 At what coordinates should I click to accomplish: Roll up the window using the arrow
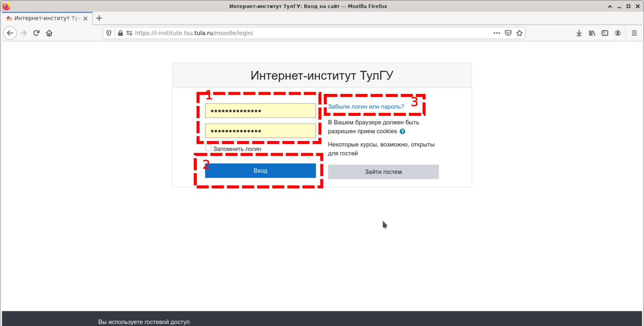click(x=610, y=6)
